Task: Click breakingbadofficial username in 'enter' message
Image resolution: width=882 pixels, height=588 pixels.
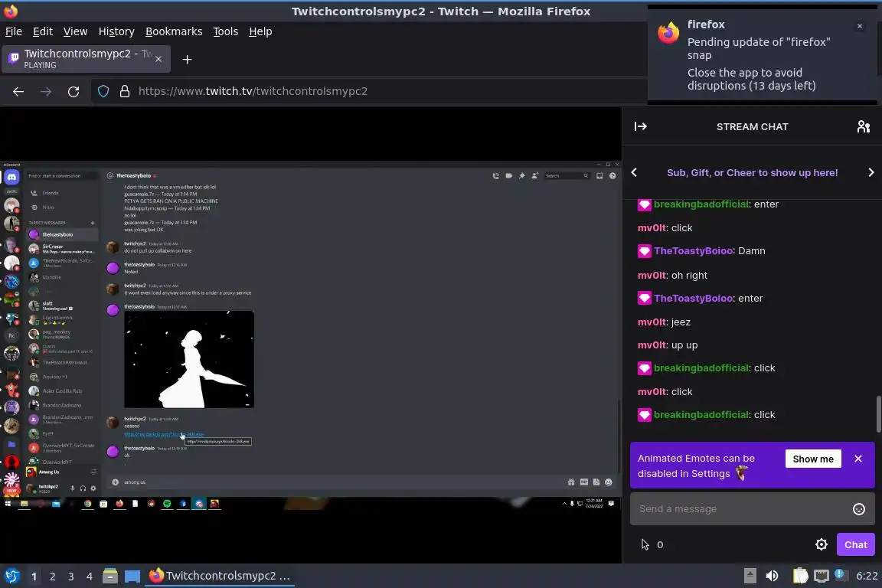Action: 701,204
